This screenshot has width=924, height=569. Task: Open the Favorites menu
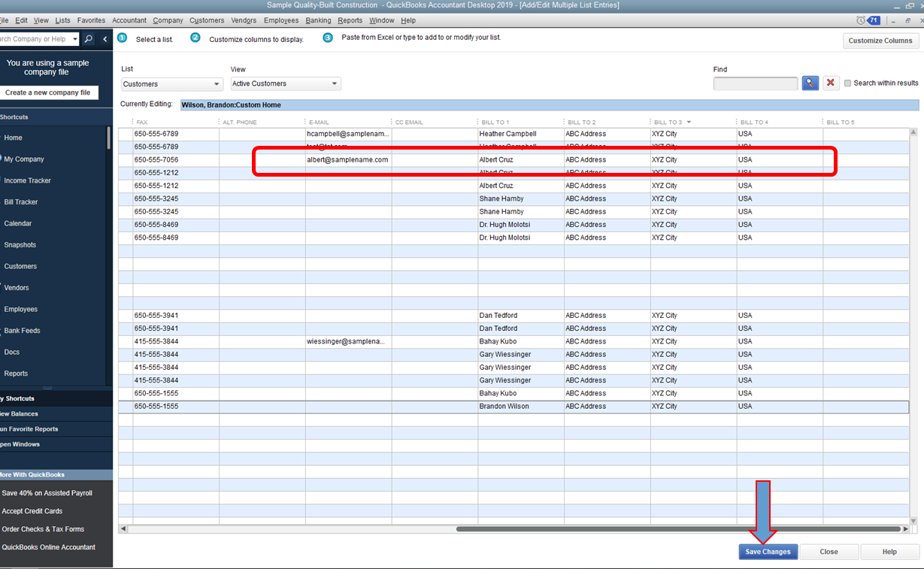91,20
